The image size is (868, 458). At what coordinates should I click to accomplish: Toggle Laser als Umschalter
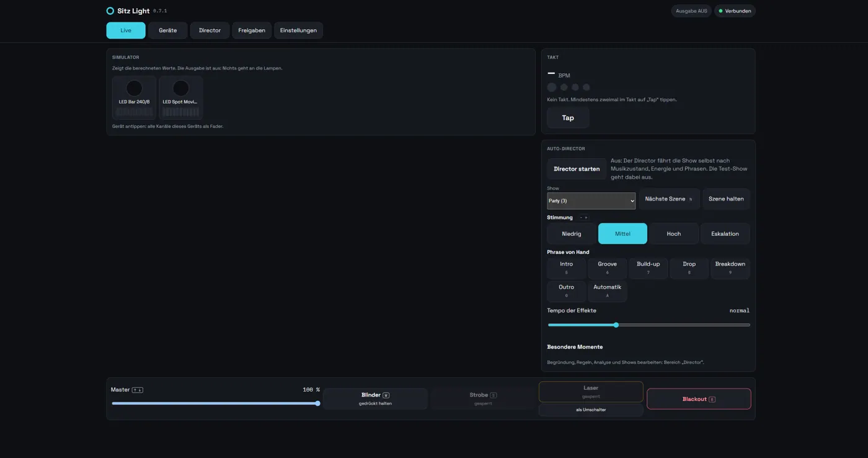point(591,410)
